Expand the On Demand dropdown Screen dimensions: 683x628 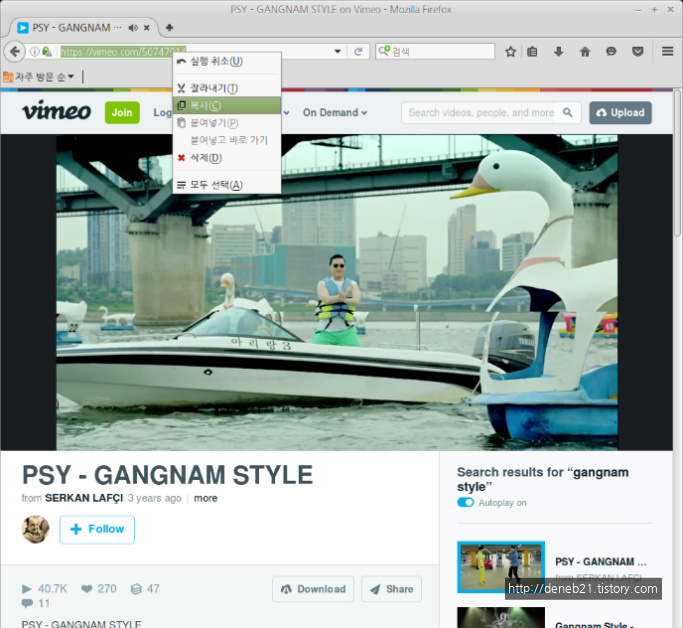335,113
